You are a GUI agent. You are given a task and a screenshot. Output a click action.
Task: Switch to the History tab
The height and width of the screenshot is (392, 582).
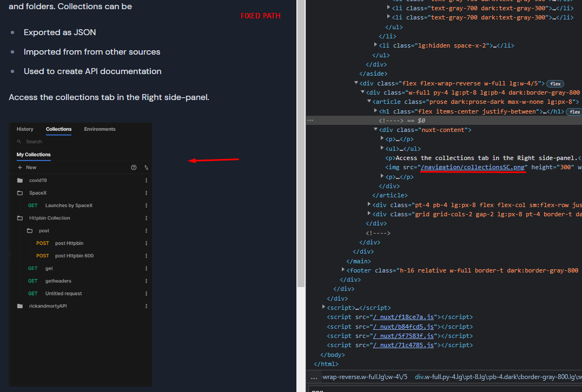coord(25,129)
